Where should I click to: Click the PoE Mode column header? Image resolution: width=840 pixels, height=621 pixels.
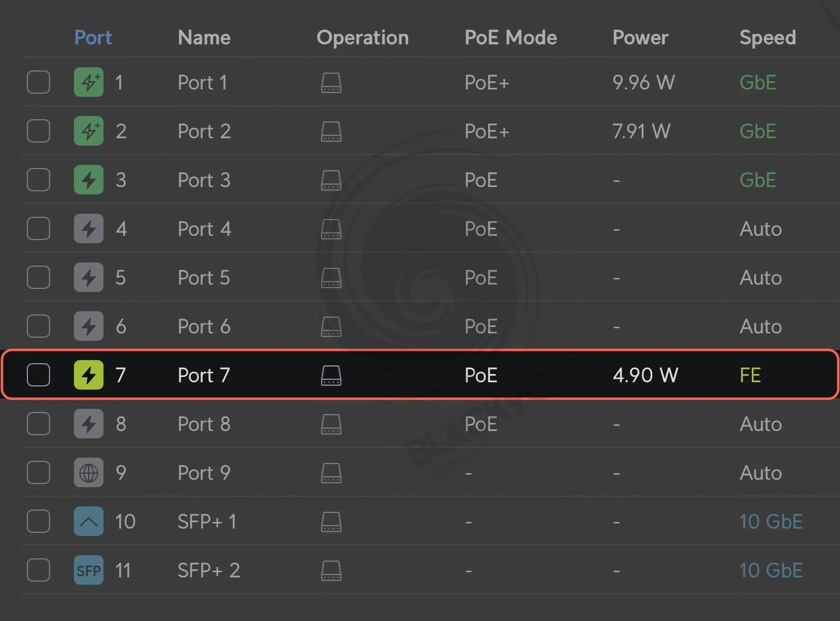[x=510, y=38]
